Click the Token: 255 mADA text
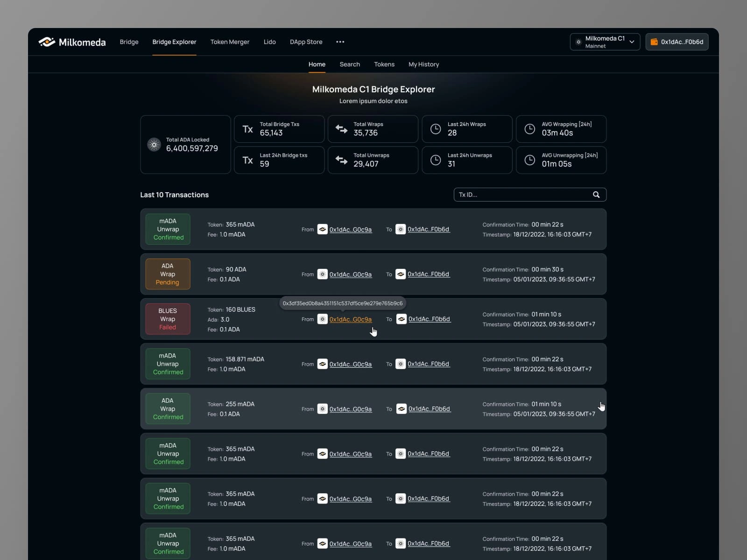 (x=231, y=404)
